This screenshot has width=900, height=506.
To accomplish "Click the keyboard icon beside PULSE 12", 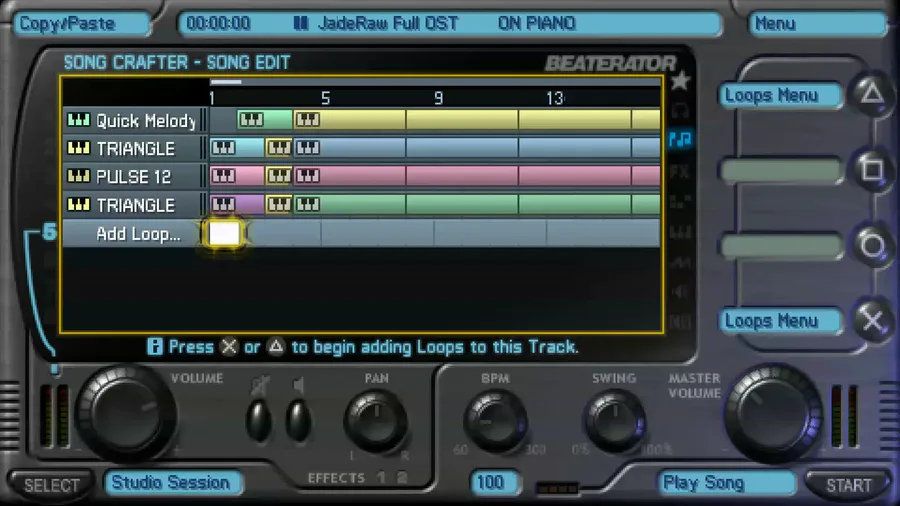I will tap(79, 176).
